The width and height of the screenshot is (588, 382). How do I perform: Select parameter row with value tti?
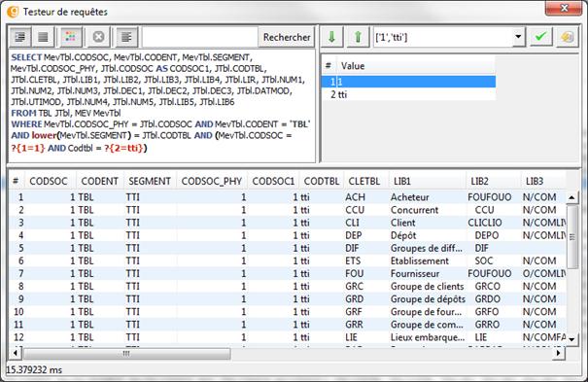tap(408, 94)
